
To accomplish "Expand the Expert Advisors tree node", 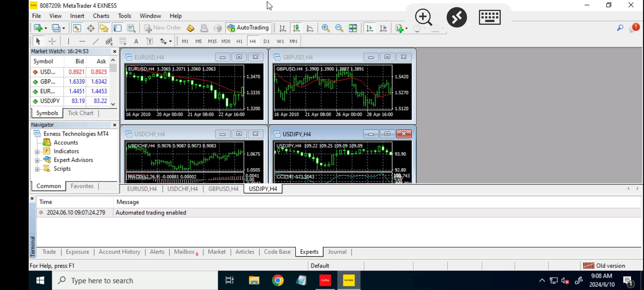I will coord(37,161).
